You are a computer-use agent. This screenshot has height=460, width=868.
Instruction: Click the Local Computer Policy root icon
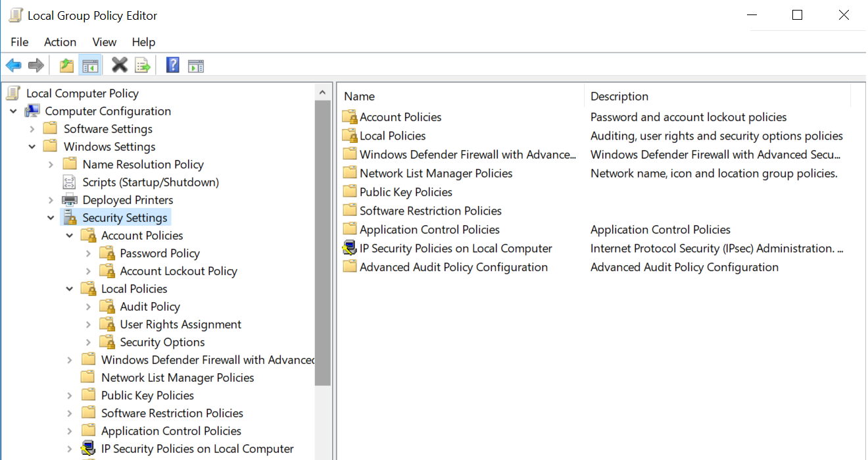point(14,93)
